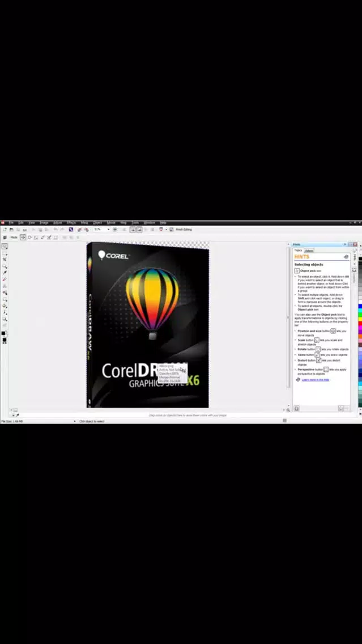Screen dimensions: 362x644
Task: Click the Undo icon
Action: (x=56, y=230)
